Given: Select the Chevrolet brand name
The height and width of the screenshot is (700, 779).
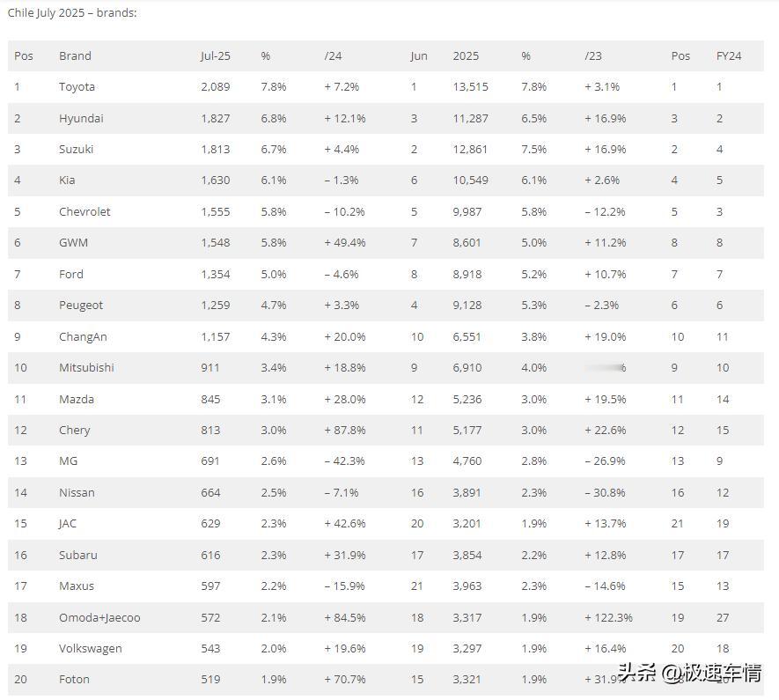Looking at the screenshot, I should (x=85, y=211).
